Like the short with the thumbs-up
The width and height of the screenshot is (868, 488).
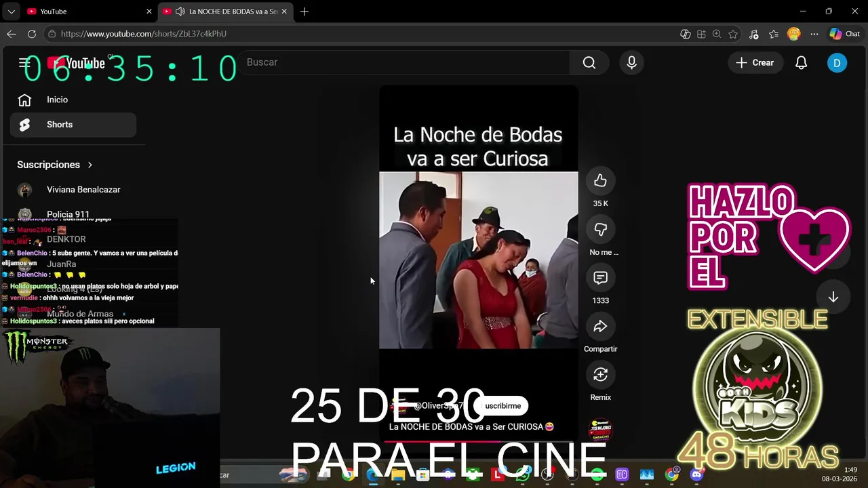tap(600, 180)
